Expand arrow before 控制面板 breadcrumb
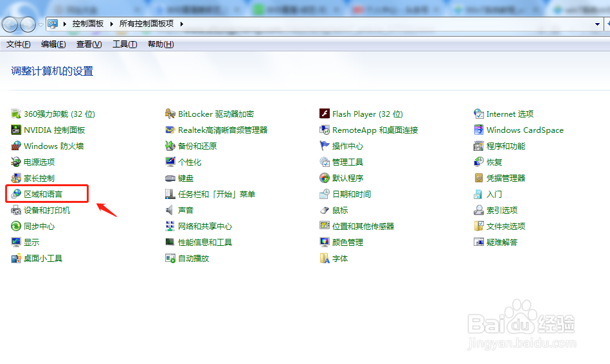 tap(64, 24)
